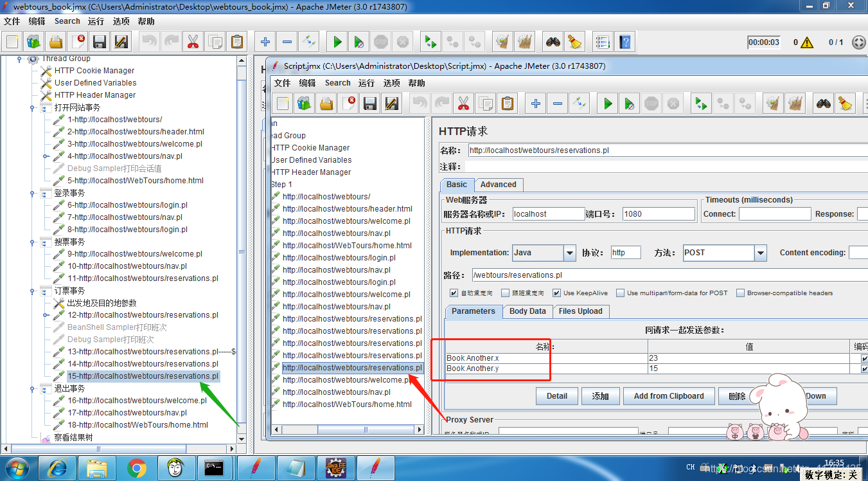
Task: Click Search binoculars icon in webtours_book window
Action: (x=553, y=42)
